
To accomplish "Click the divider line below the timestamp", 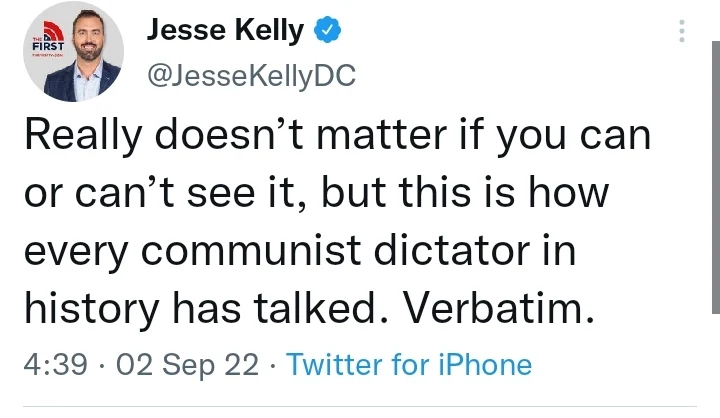I will (360, 407).
